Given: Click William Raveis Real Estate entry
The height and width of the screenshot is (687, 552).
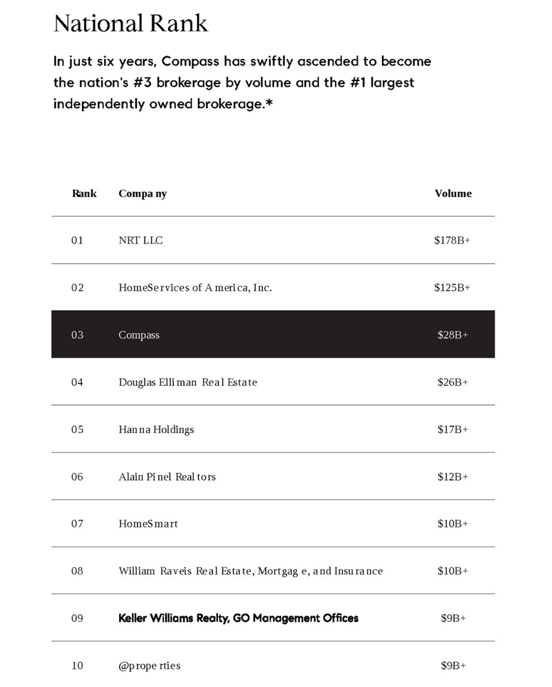Looking at the screenshot, I should click(251, 571).
